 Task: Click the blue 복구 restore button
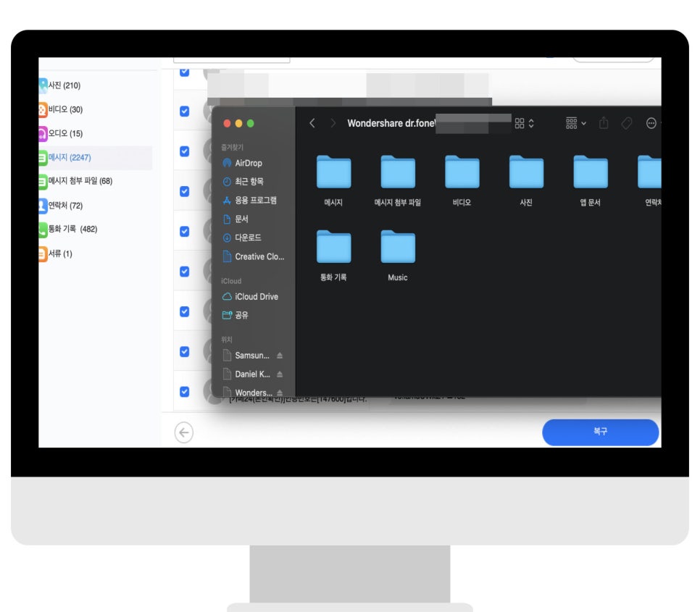[x=600, y=432]
